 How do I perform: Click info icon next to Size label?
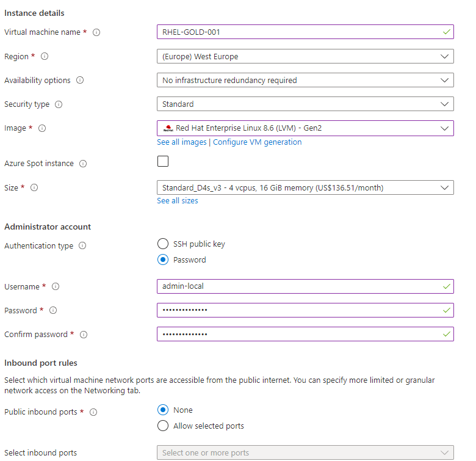tap(34, 188)
